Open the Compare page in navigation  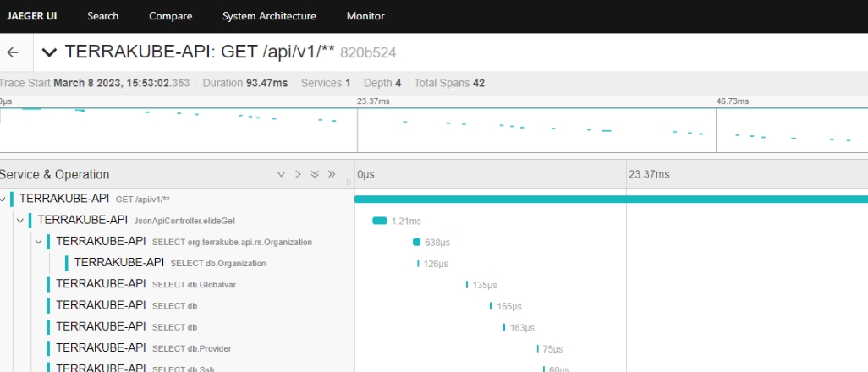170,16
